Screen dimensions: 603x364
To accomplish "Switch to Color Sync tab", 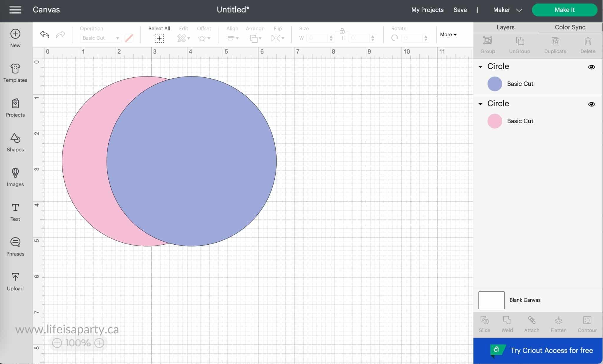I will pos(570,27).
